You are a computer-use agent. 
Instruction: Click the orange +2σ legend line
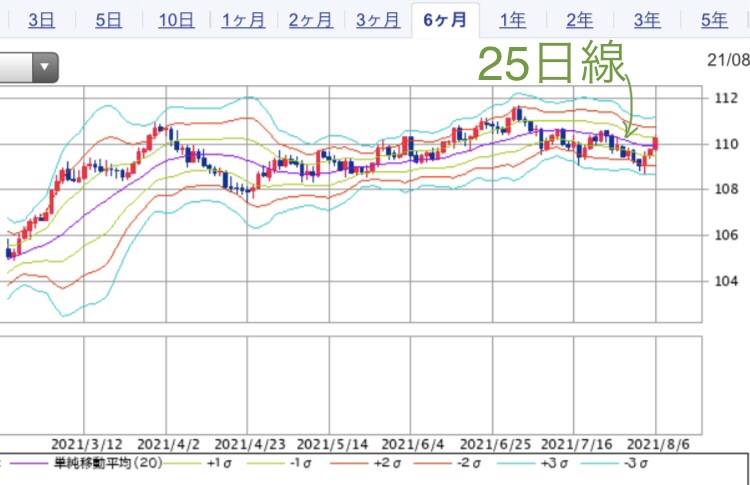point(351,463)
